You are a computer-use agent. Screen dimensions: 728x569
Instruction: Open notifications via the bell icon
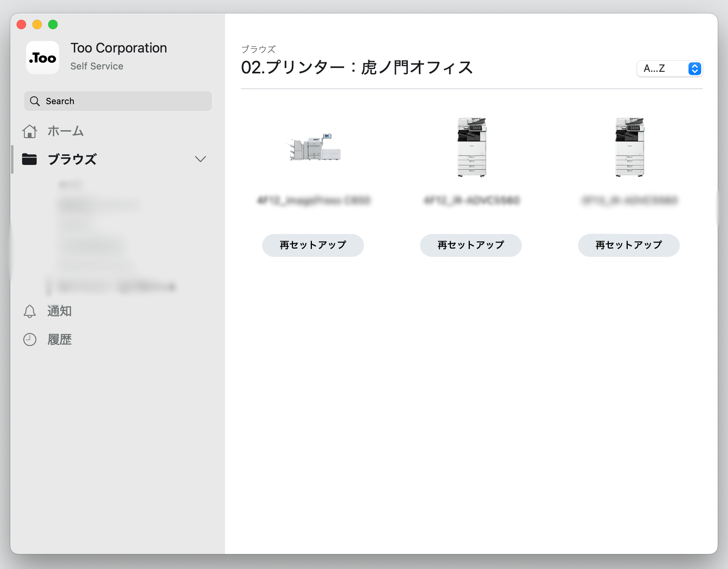[x=30, y=311]
